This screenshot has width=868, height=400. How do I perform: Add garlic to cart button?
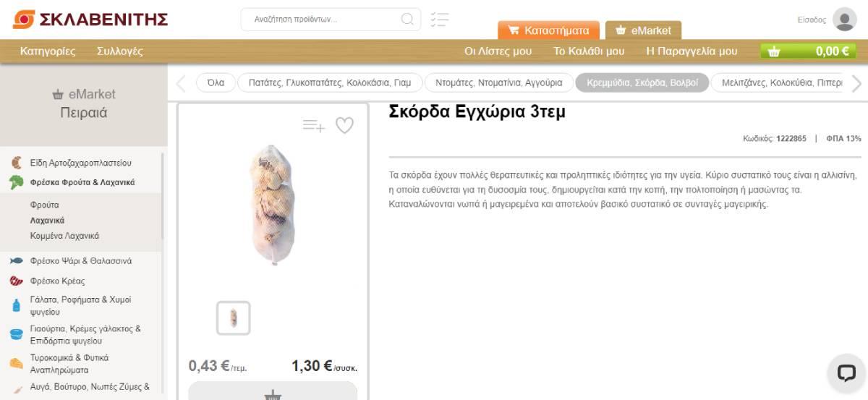click(x=273, y=391)
